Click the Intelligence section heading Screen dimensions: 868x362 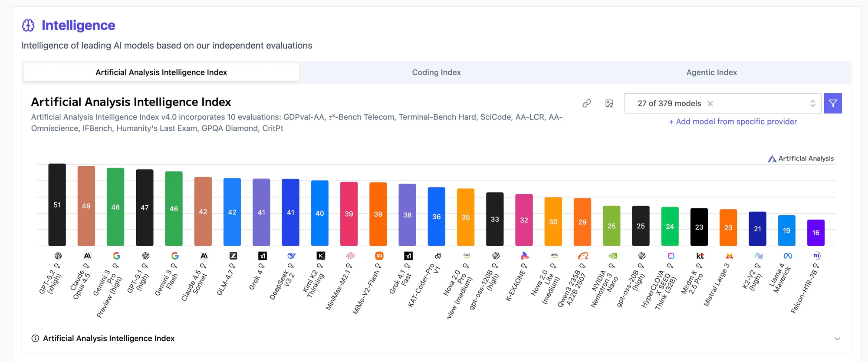(x=78, y=26)
